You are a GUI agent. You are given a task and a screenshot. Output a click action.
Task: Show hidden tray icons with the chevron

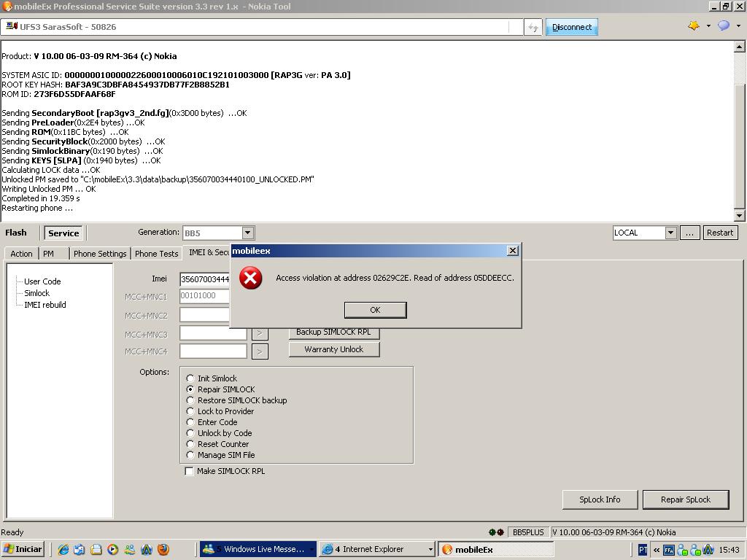point(656,550)
